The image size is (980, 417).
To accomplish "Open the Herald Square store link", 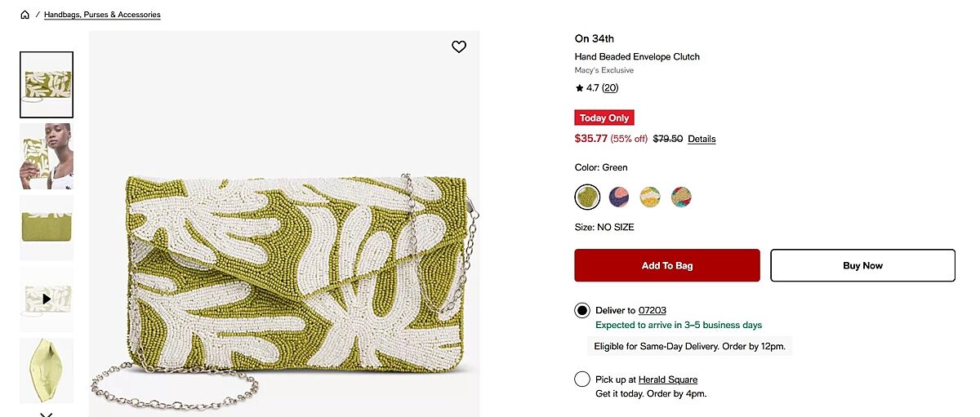I will 667,379.
